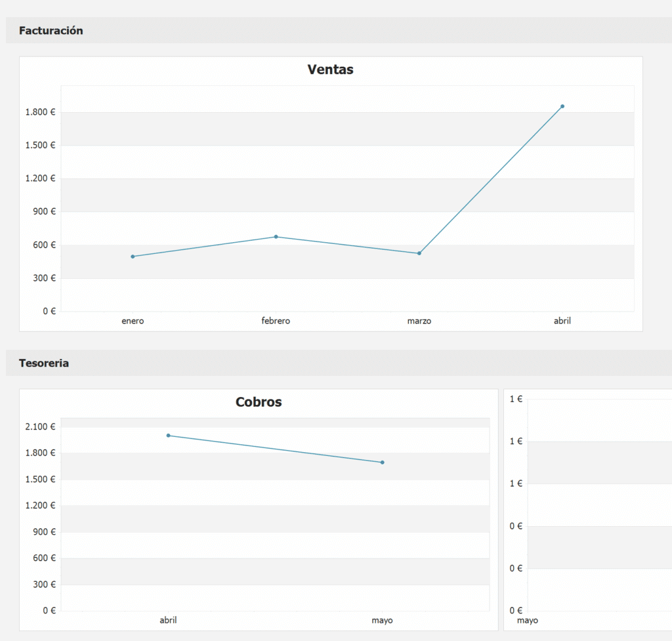Click the 600 € label in Cobros
The image size is (672, 641).
tap(44, 558)
